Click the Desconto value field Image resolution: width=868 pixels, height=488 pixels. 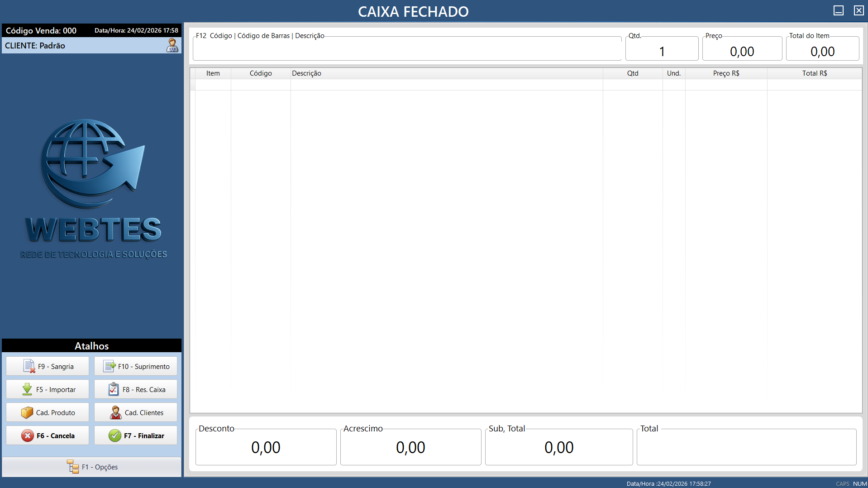(266, 447)
